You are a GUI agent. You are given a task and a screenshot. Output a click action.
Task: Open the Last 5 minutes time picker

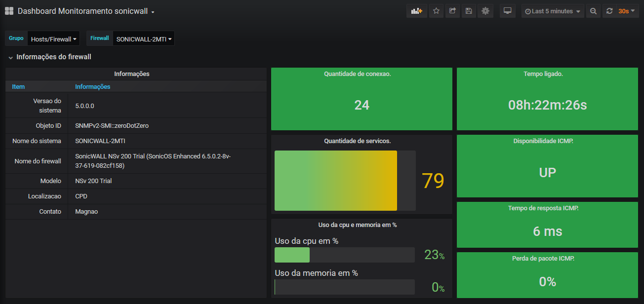click(553, 11)
